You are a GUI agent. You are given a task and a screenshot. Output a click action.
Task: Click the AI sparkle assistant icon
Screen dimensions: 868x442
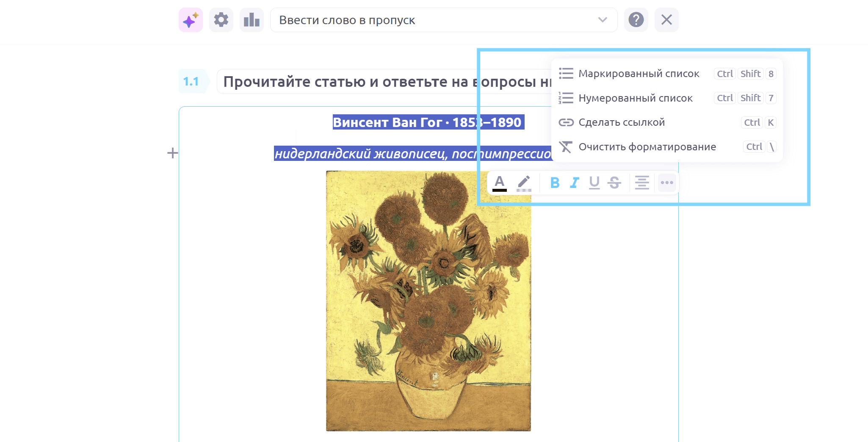[x=191, y=20]
